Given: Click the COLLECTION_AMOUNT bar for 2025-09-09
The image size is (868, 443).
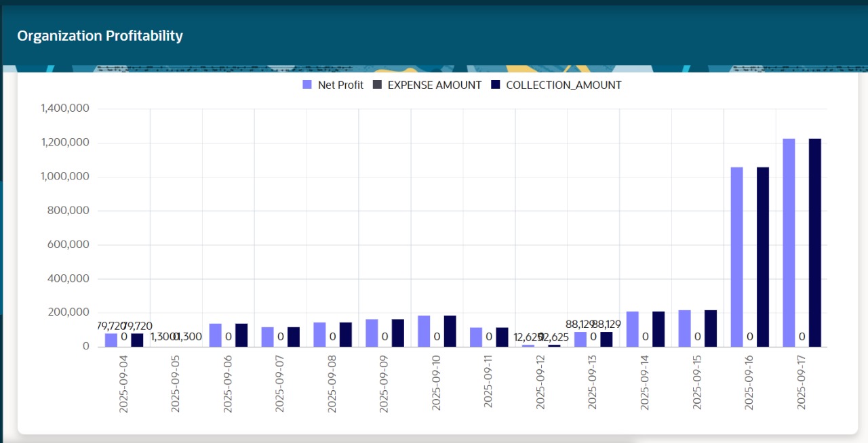Looking at the screenshot, I should click(x=397, y=333).
